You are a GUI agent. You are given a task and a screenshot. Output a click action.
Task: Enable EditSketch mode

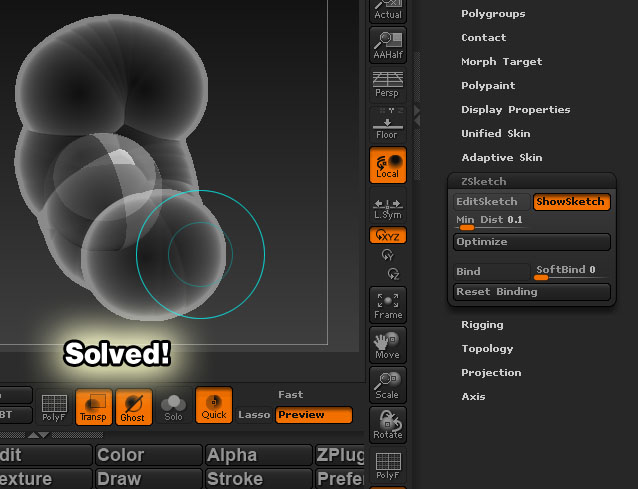click(x=492, y=202)
